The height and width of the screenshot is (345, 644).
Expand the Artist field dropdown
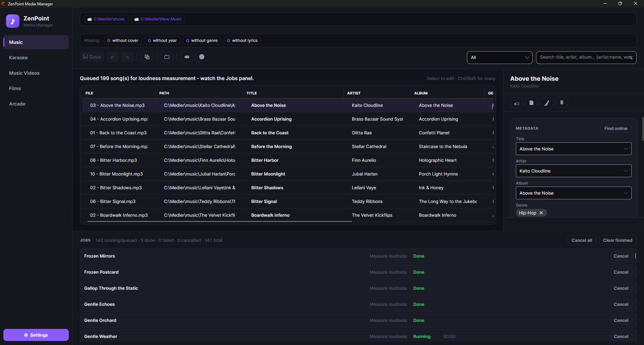click(626, 171)
